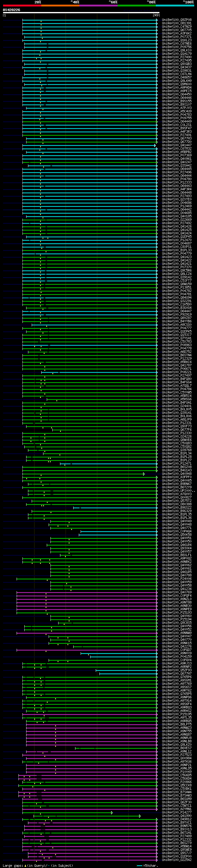The width and height of the screenshot is (197, 868).
Task: Select hit label UniRef100_P27491
Action: tap(177, 135)
